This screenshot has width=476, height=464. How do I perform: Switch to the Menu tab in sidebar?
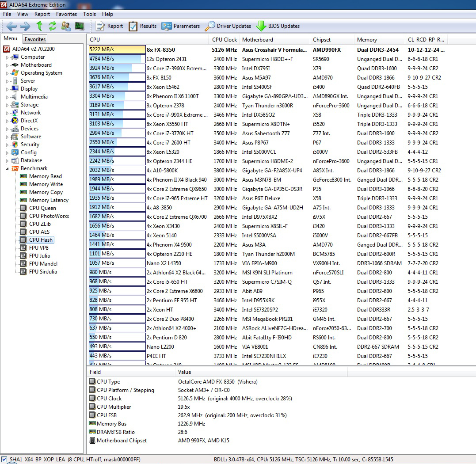pyautogui.click(x=10, y=38)
